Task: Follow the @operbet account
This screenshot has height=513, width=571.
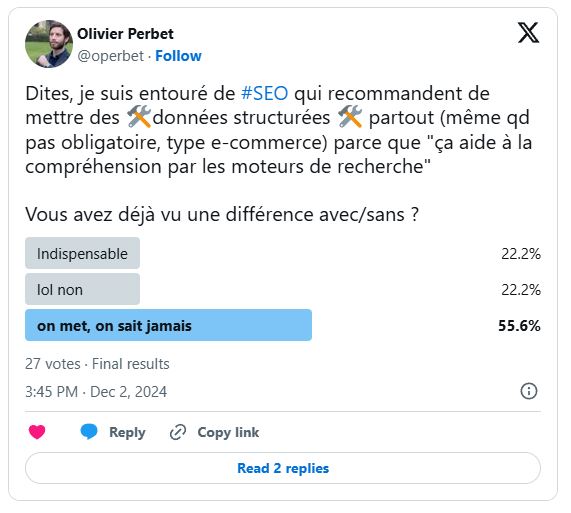Action: point(178,56)
